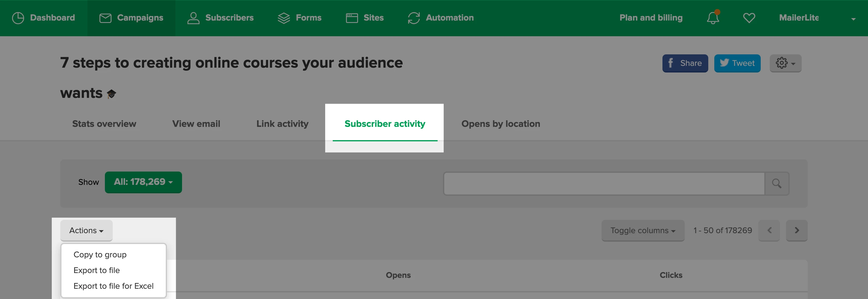Switch to the Link activity tab

282,124
